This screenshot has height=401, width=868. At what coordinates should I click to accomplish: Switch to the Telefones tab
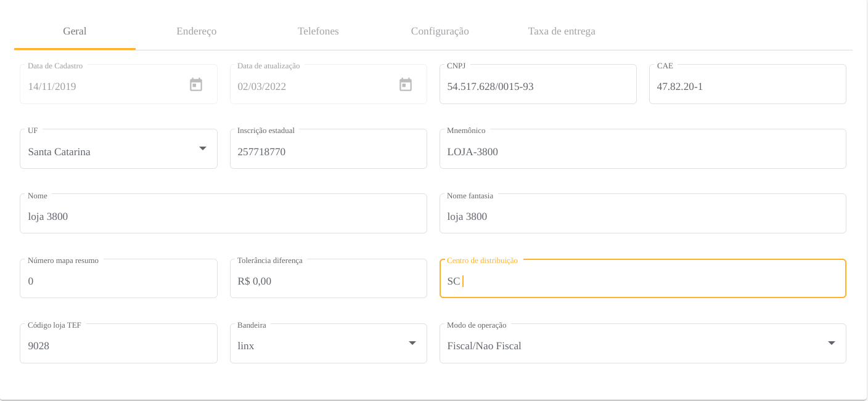pos(318,31)
